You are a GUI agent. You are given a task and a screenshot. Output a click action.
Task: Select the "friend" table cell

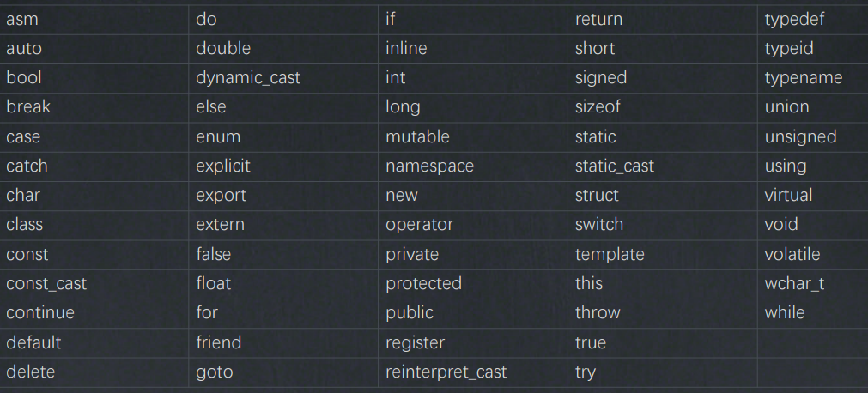[218, 342]
